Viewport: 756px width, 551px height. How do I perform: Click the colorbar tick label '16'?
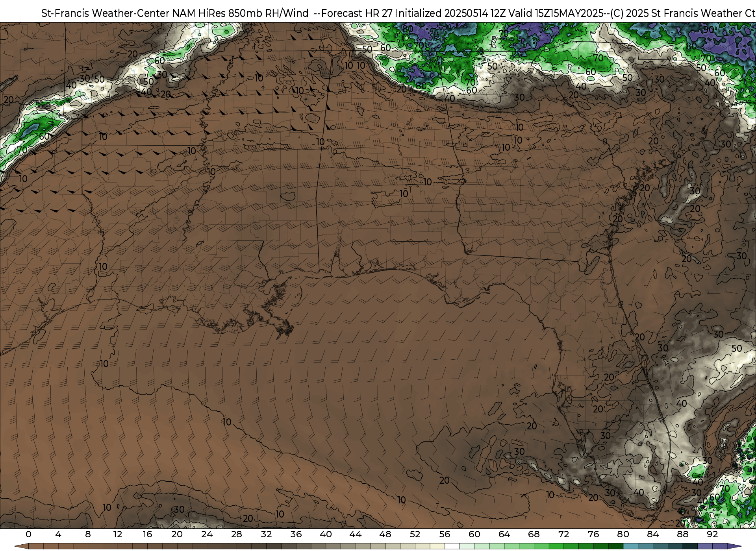[147, 534]
